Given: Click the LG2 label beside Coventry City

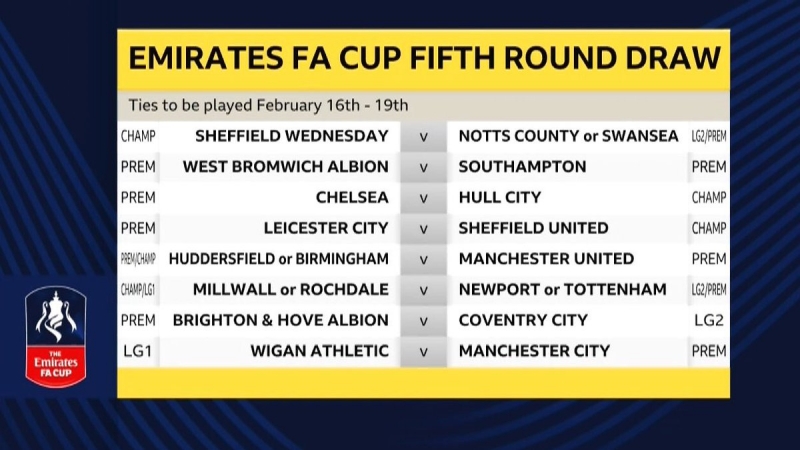Looking at the screenshot, I should [x=709, y=321].
